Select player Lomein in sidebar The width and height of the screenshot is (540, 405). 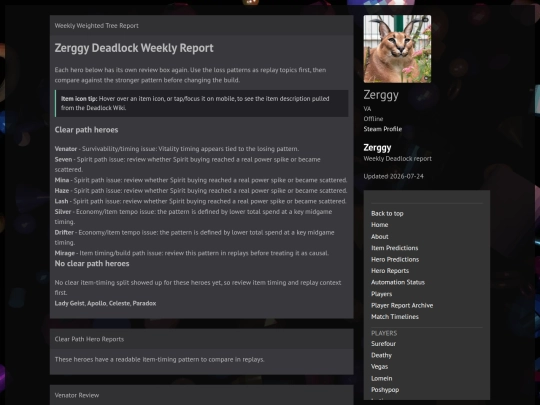[382, 378]
